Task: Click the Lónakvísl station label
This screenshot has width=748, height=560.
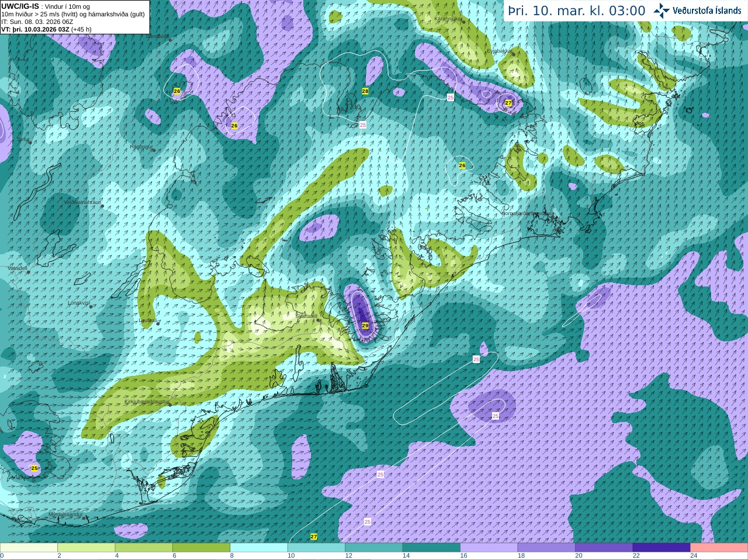Action: [x=78, y=303]
